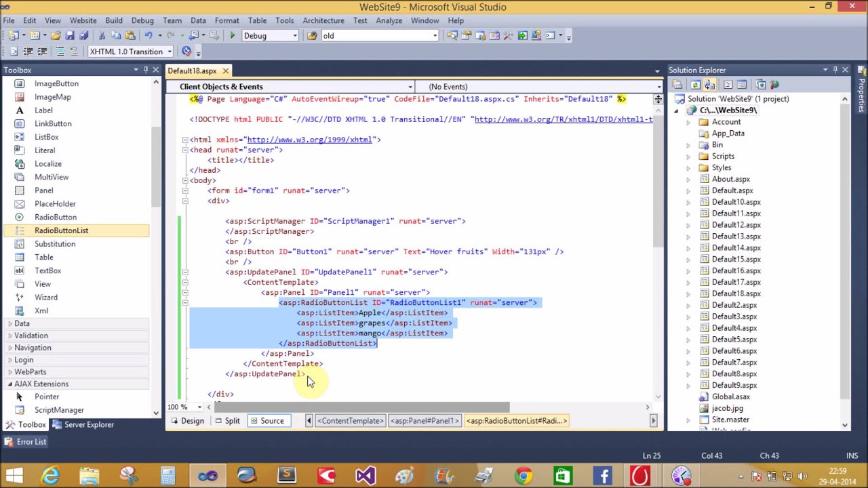Expand the Validation toolbox group
The image size is (868, 488).
pyautogui.click(x=10, y=335)
